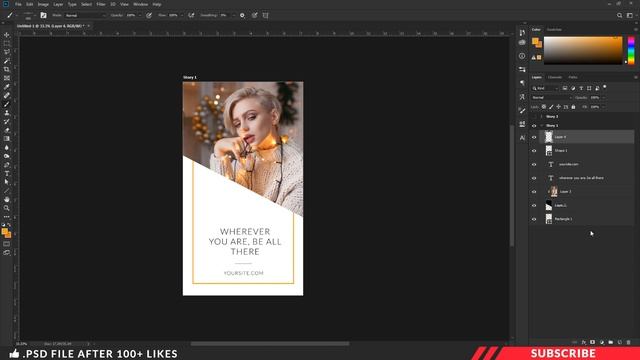Hide the 'wherever you are, be all there' layer

pyautogui.click(x=534, y=178)
